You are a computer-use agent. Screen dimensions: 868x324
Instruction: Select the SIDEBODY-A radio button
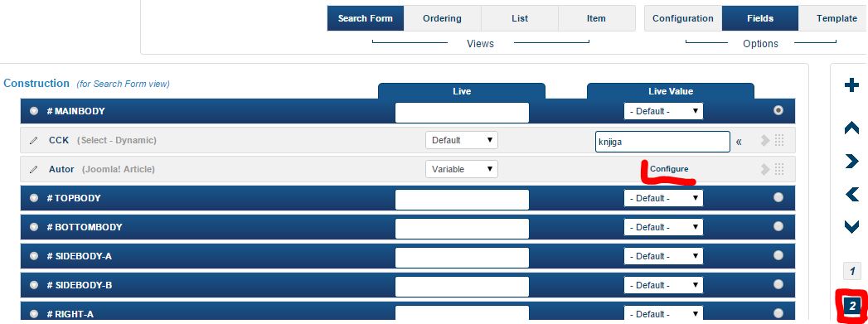pyautogui.click(x=778, y=255)
